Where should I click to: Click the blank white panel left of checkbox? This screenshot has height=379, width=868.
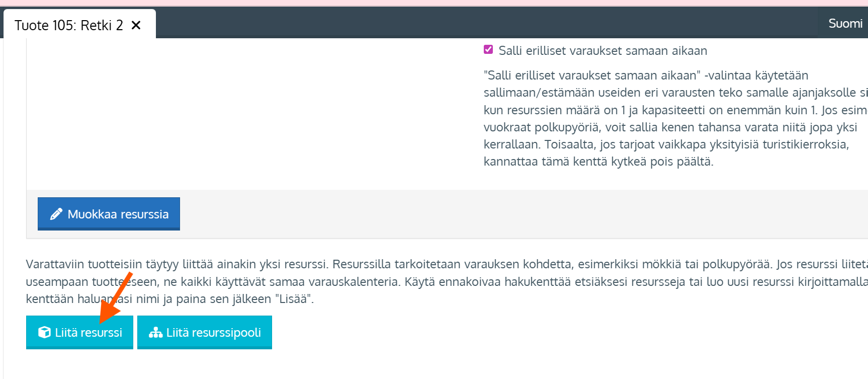[251, 111]
